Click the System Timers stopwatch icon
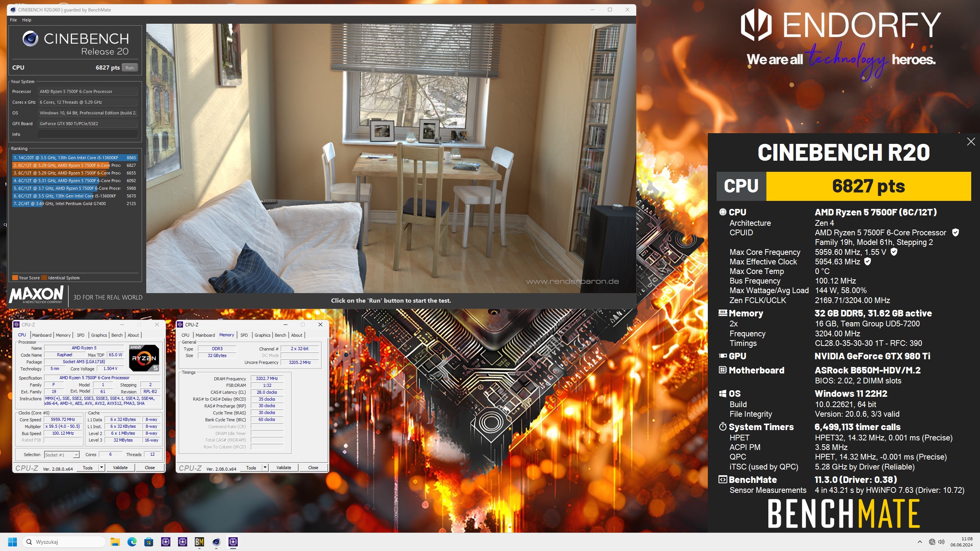Viewport: 980px width, 551px height. pos(722,427)
